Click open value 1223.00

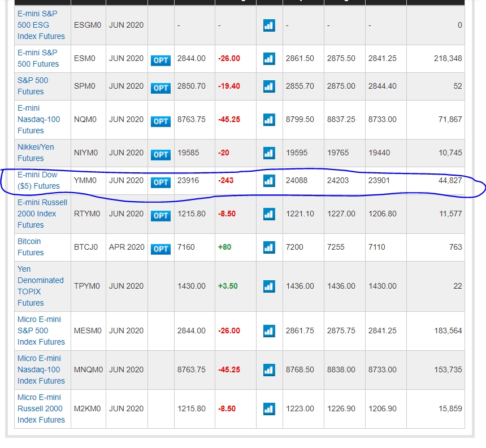tap(300, 408)
